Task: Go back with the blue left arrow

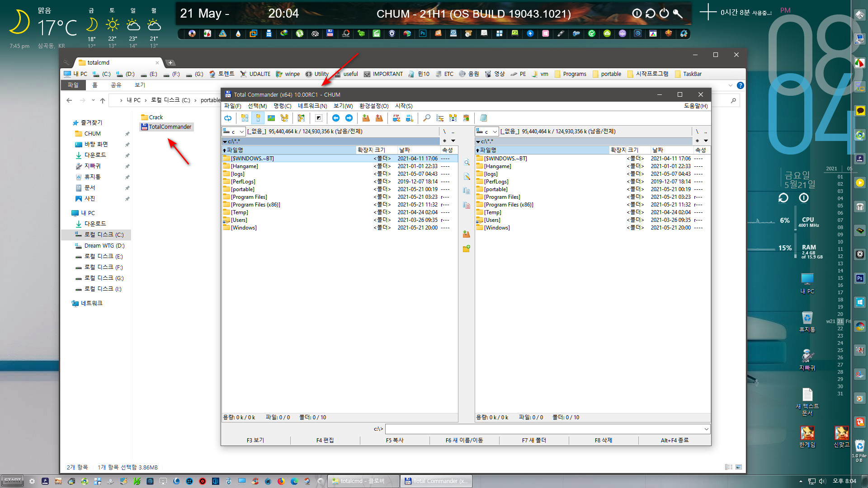Action: click(x=336, y=118)
